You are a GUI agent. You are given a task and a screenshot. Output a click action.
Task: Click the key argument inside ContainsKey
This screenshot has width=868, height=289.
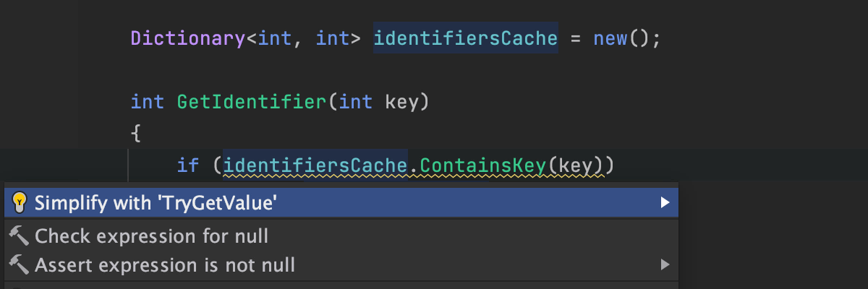click(x=575, y=166)
